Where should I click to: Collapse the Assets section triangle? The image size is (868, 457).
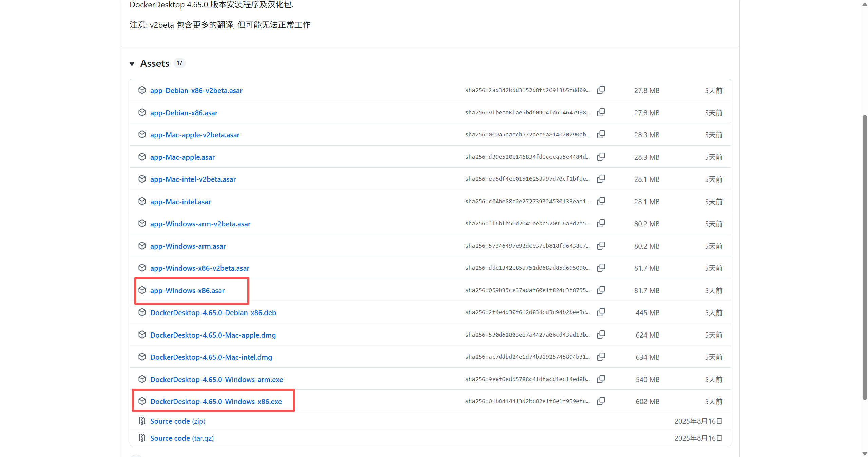[132, 64]
